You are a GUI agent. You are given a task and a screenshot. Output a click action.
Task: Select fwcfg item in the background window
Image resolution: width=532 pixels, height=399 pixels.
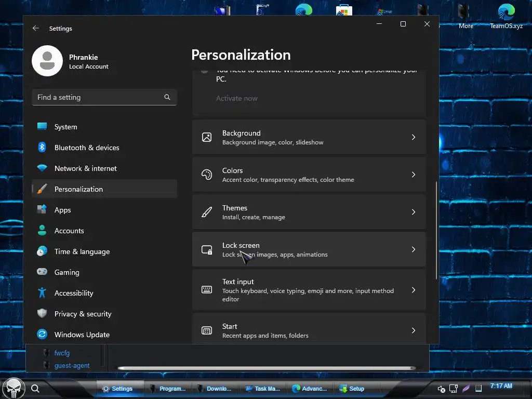(62, 353)
